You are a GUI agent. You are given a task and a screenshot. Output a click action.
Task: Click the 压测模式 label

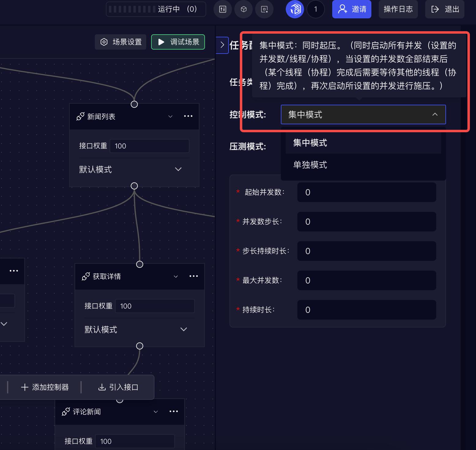pos(248,146)
